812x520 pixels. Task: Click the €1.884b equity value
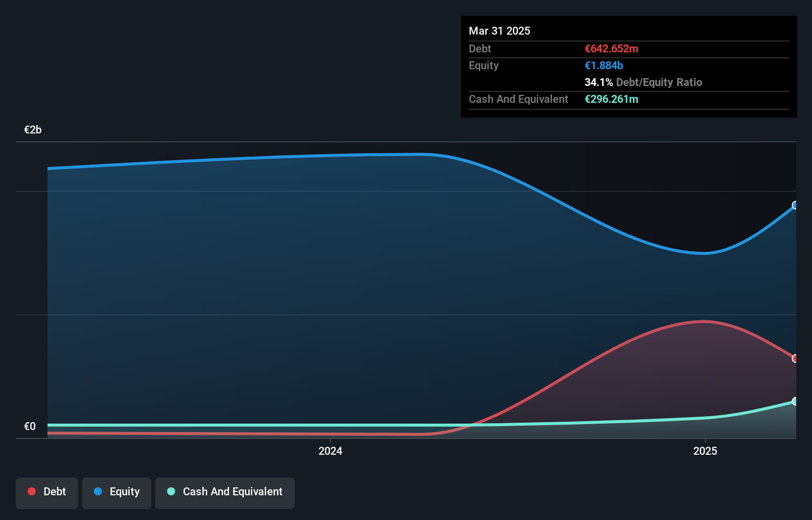[x=604, y=65]
